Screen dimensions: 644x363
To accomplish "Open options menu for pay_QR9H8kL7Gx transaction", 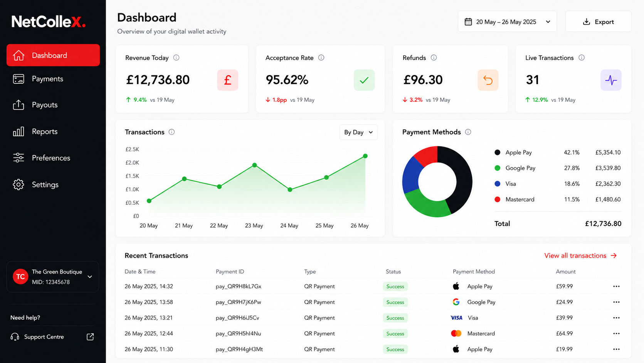I will pyautogui.click(x=616, y=286).
